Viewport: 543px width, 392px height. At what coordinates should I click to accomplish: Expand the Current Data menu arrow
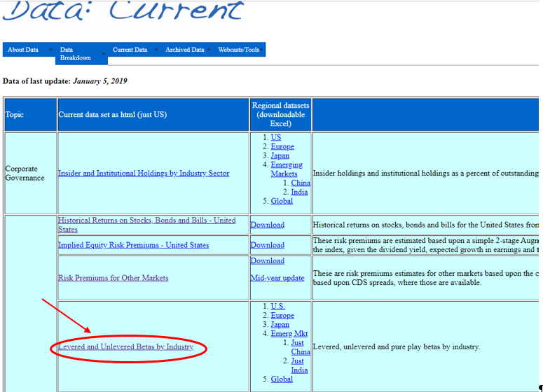pyautogui.click(x=156, y=50)
